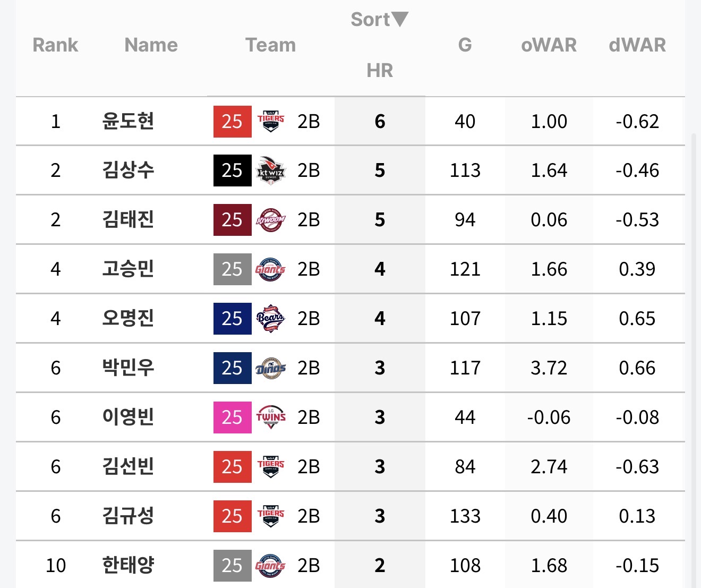Open player 김상수's name link
The image size is (701, 588).
click(128, 170)
